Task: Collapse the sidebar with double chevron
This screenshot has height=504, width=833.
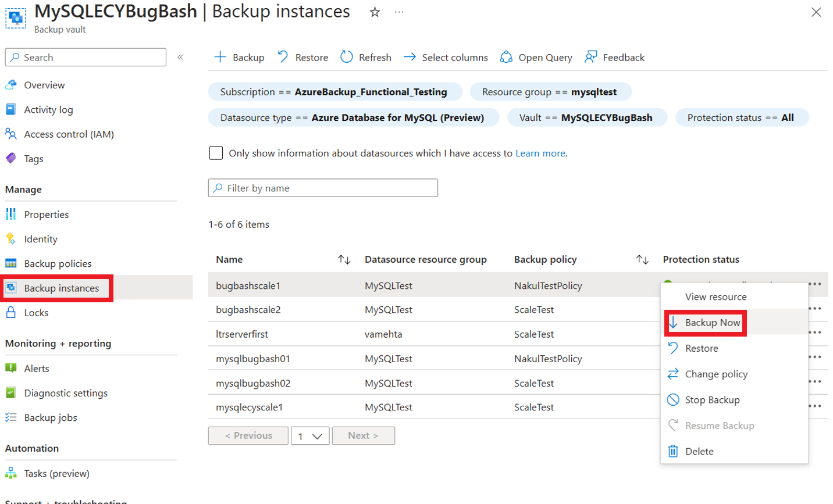Action: [180, 57]
